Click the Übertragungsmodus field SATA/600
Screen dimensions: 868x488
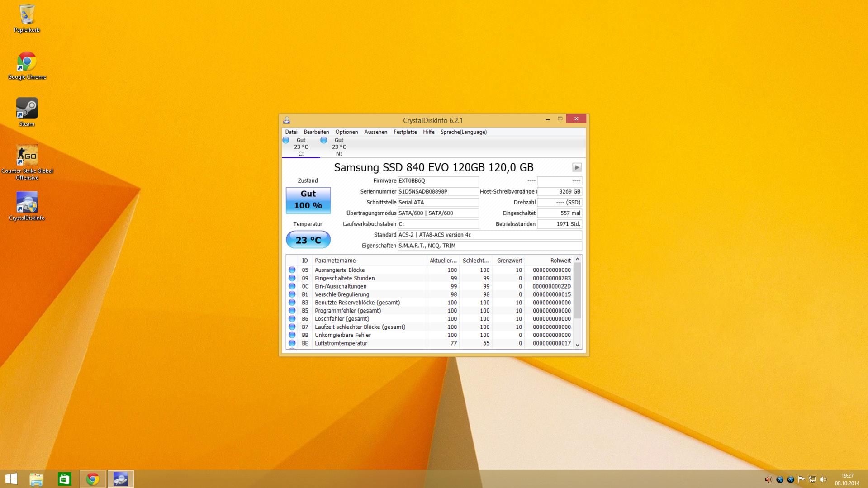[x=438, y=213]
